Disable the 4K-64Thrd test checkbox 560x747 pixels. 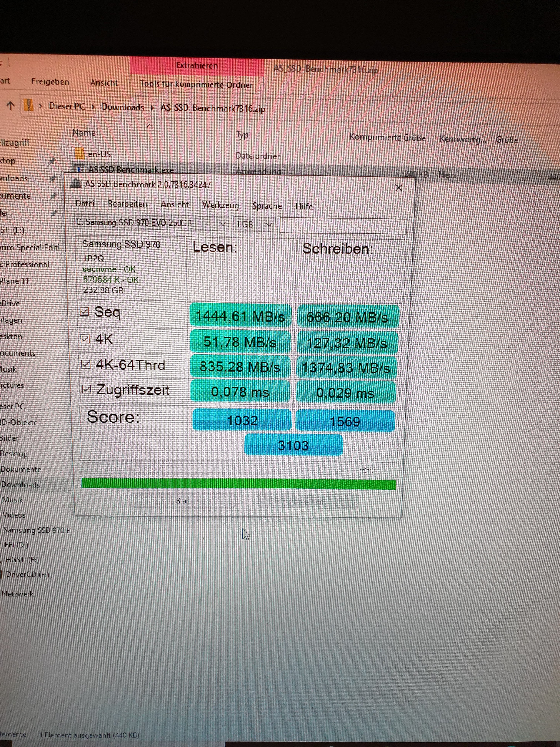pos(86,364)
